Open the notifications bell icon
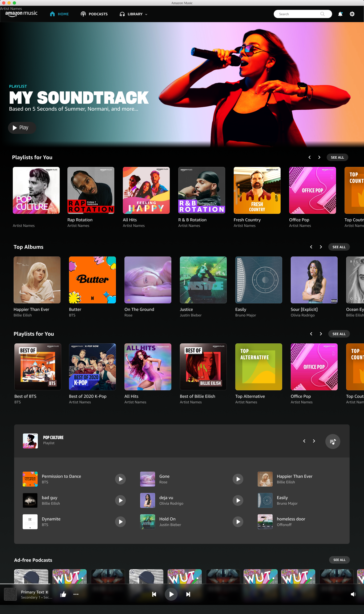This screenshot has width=364, height=614. coord(340,14)
